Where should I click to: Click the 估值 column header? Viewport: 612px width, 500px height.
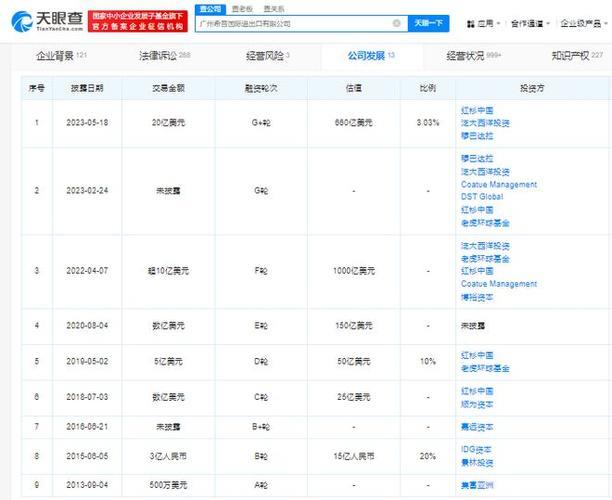click(x=354, y=88)
